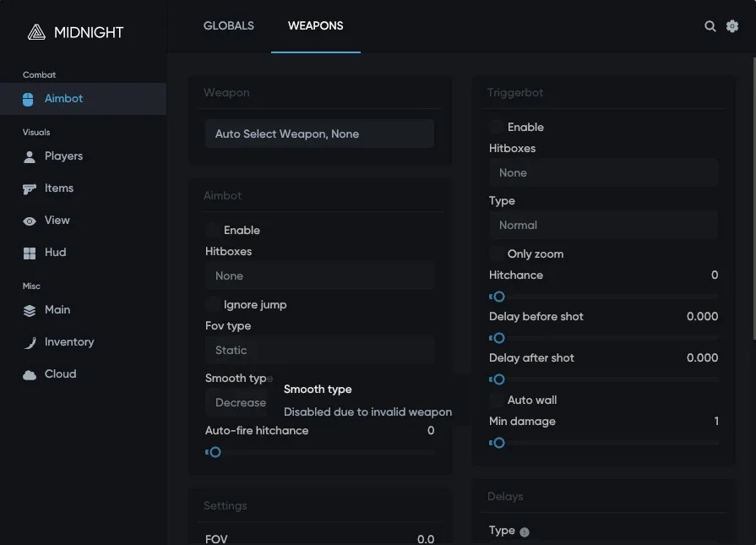
Task: Click the Triggerbot Hitchance slider handle
Action: [498, 297]
